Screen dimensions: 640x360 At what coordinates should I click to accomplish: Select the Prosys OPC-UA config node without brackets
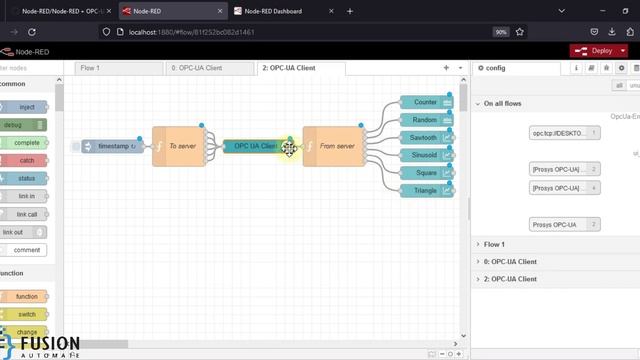pos(564,224)
